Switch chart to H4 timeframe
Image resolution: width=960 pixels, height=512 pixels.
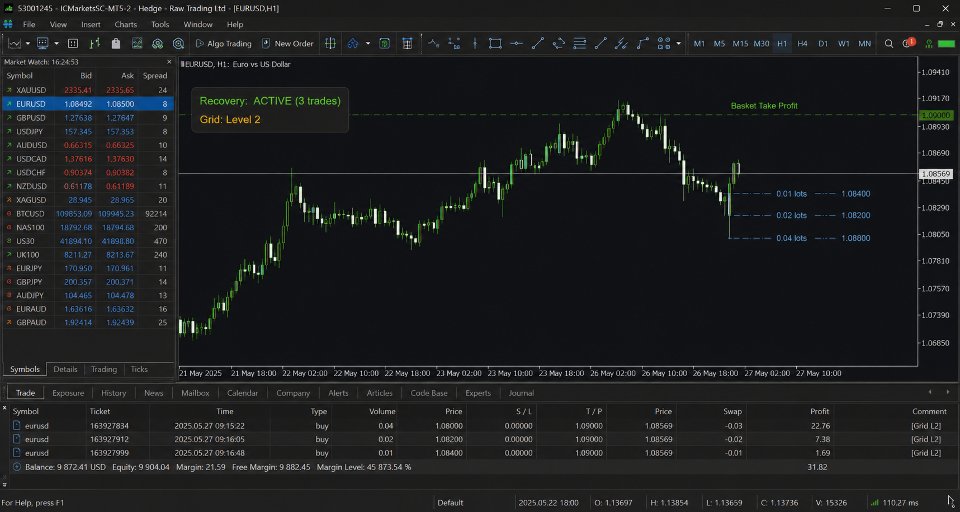tap(803, 43)
